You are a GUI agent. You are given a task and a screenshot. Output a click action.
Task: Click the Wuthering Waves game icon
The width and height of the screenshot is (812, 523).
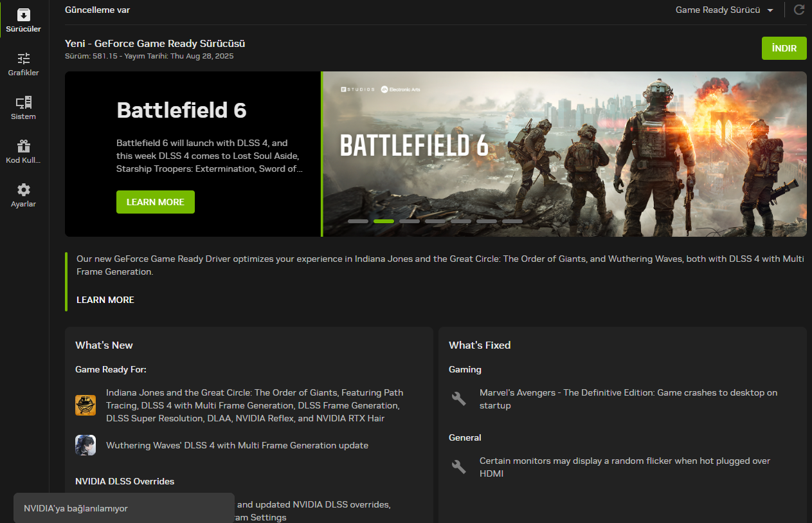(x=86, y=445)
